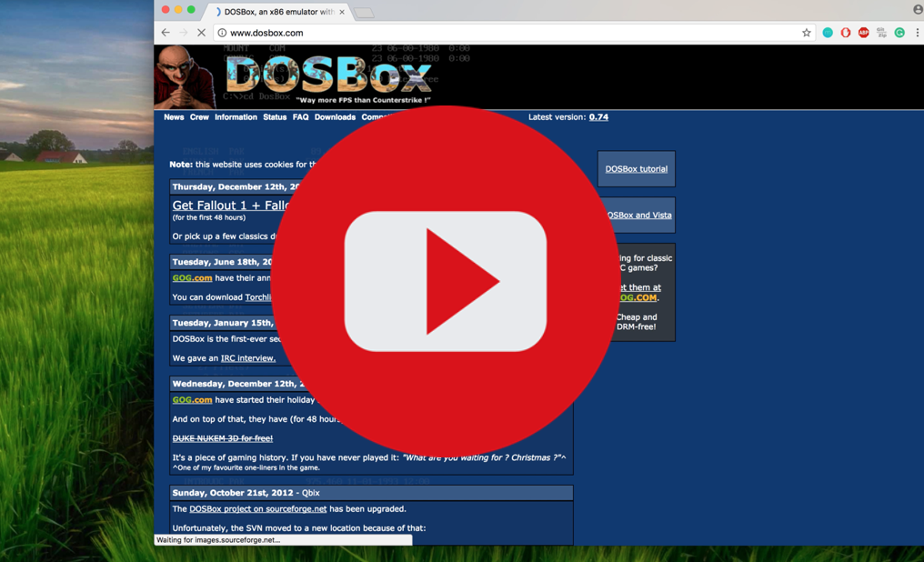Open the Grammarly extension icon
Viewport: 924px width, 562px height.
pos(899,33)
